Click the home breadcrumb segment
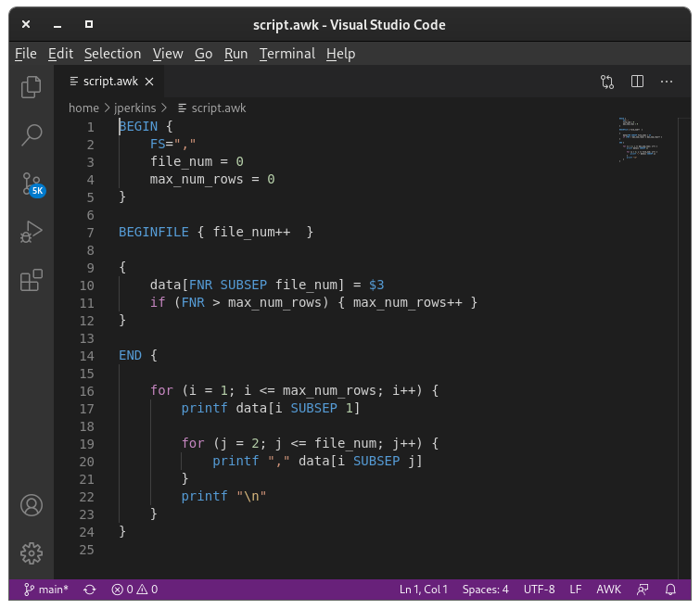The image size is (700, 609). (84, 108)
